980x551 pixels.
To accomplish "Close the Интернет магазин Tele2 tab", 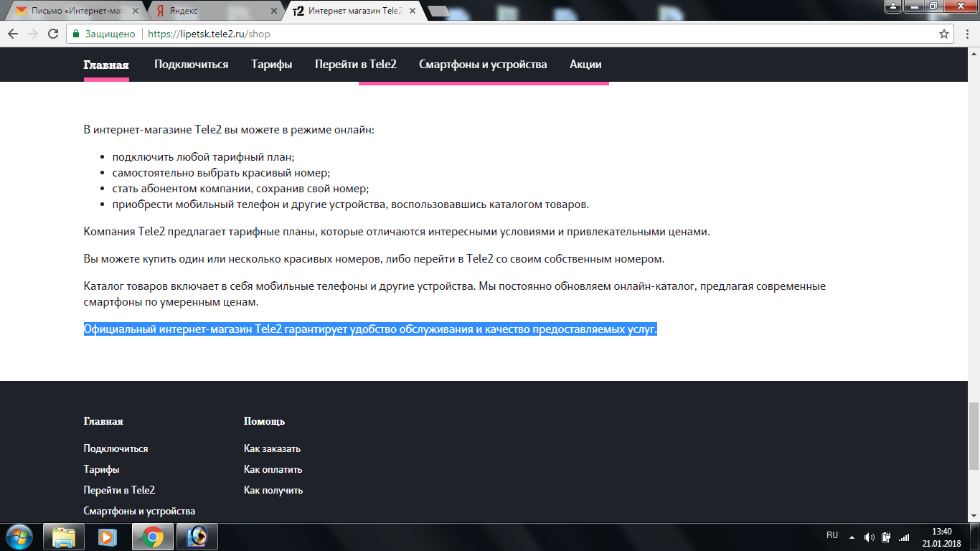I will [412, 11].
